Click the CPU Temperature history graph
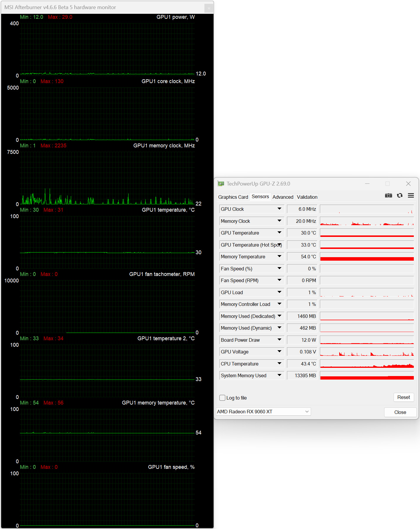 click(367, 364)
